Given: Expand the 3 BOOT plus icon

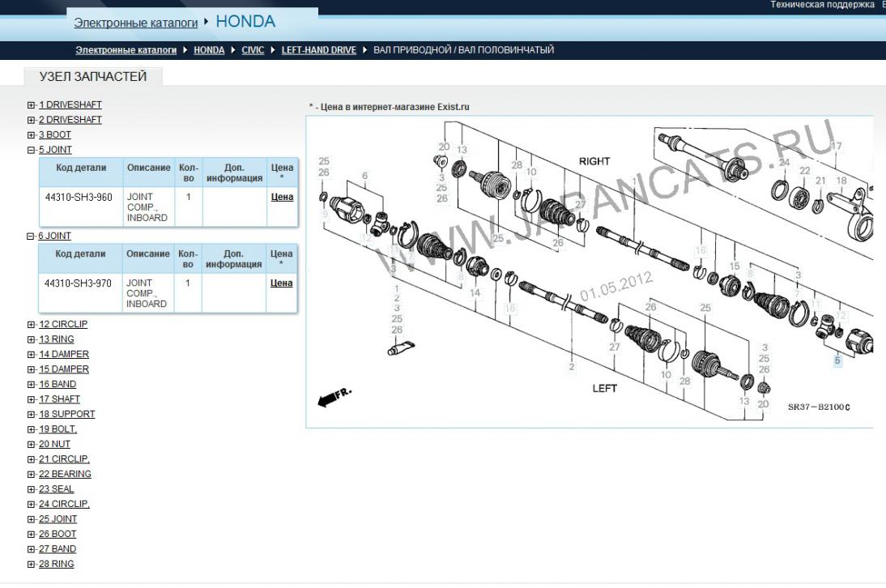Looking at the screenshot, I should 31,135.
